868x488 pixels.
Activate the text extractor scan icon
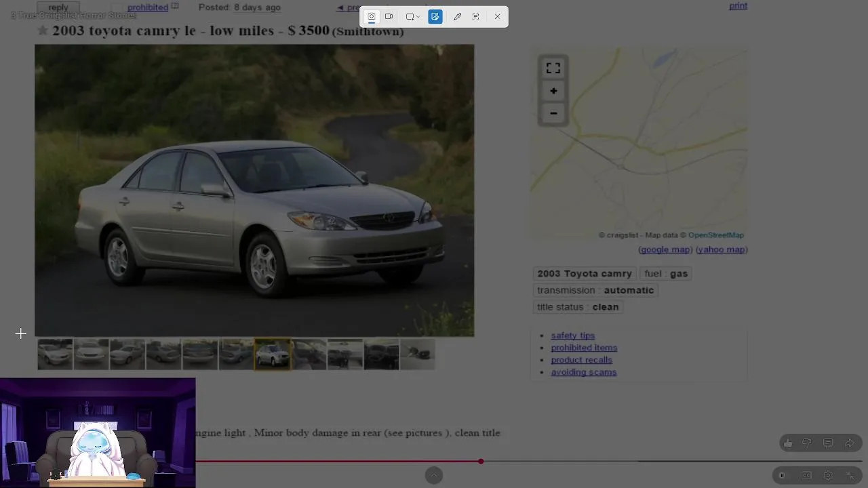coord(475,16)
